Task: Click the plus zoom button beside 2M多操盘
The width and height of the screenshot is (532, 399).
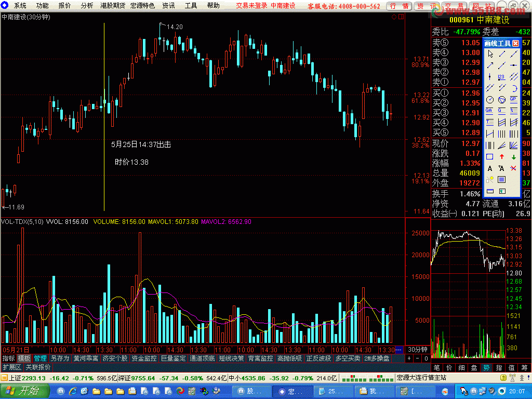Action: (409, 358)
